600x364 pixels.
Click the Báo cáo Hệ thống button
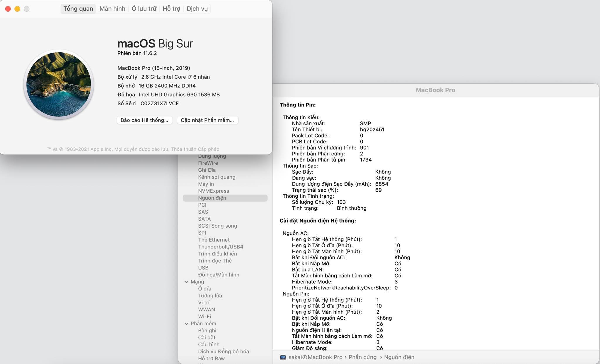(x=144, y=120)
